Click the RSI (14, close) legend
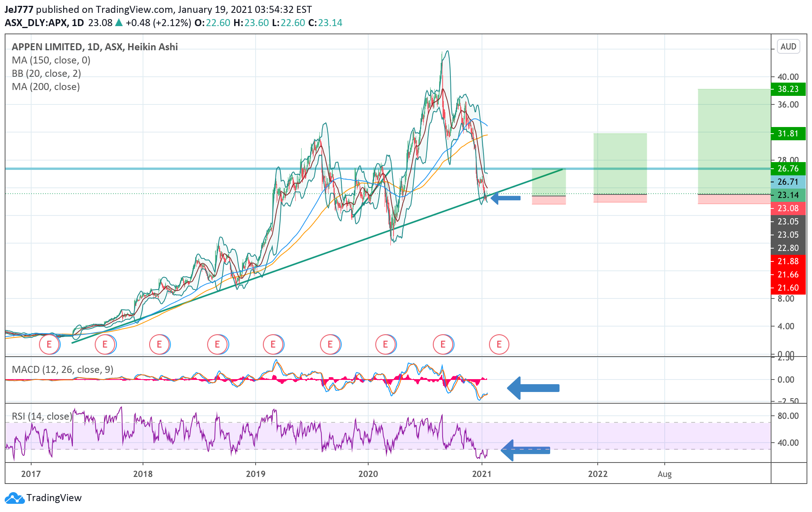The height and width of the screenshot is (512, 812). click(42, 416)
